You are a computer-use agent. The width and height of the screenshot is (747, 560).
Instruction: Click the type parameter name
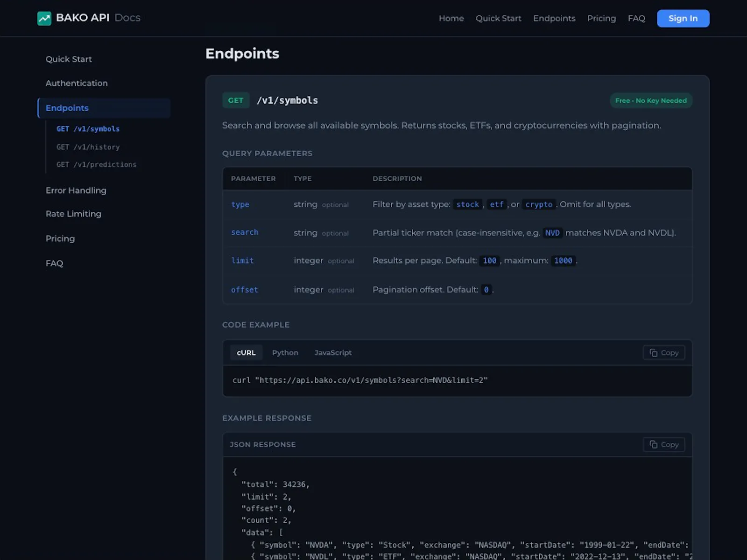point(240,204)
